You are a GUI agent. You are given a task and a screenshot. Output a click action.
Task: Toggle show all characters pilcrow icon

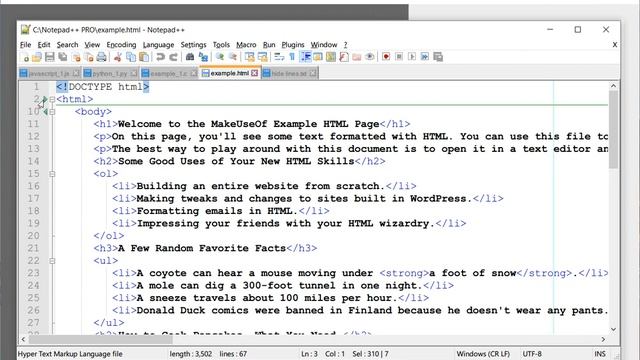click(x=292, y=57)
